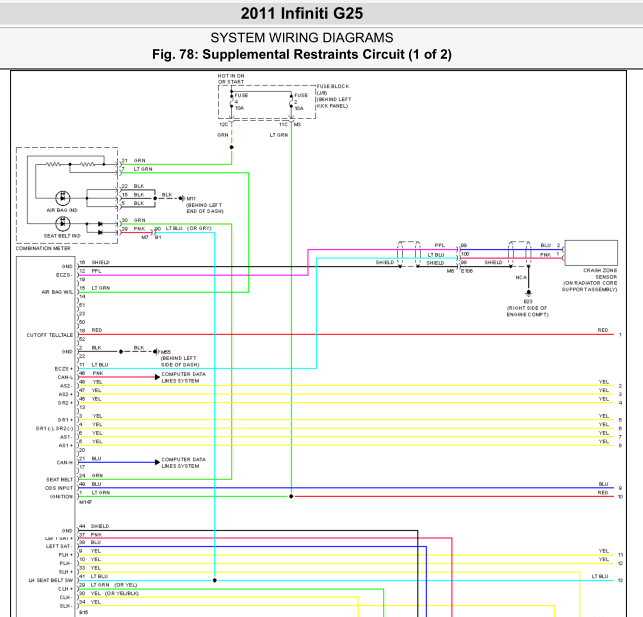Click the M55 ground symbol
The width and height of the screenshot is (643, 617).
156,352
